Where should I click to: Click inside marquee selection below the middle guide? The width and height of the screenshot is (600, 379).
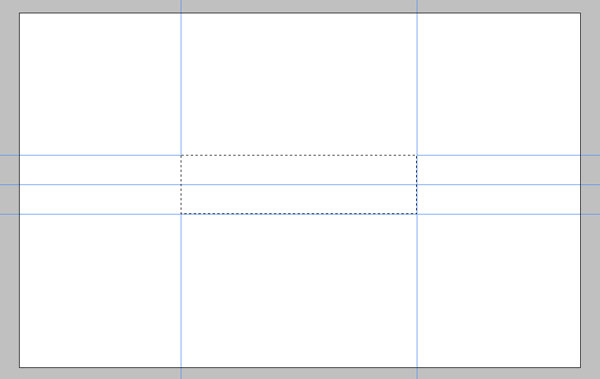tap(299, 199)
